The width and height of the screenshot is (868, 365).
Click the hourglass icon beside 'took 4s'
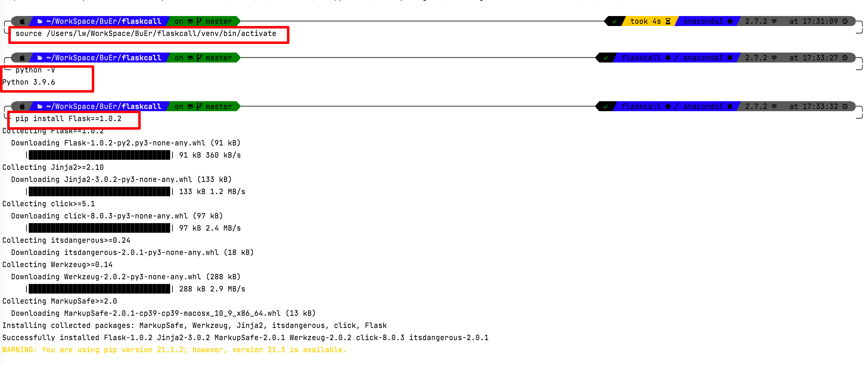click(668, 21)
